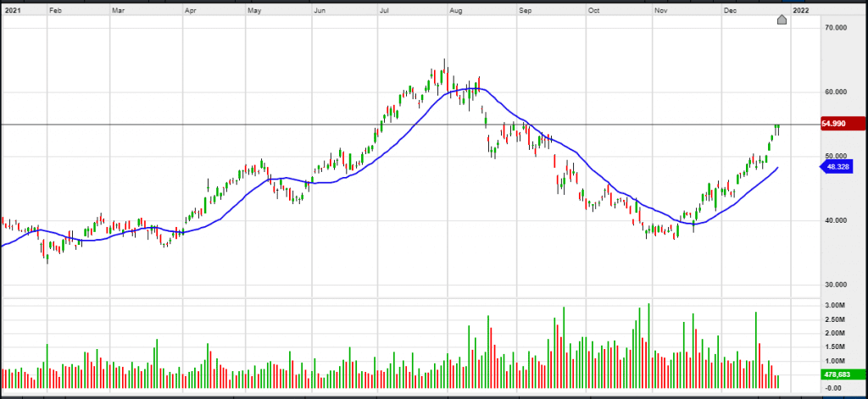
Task: Click the gray house-shaped marker icon near Dec
Action: coord(782,19)
